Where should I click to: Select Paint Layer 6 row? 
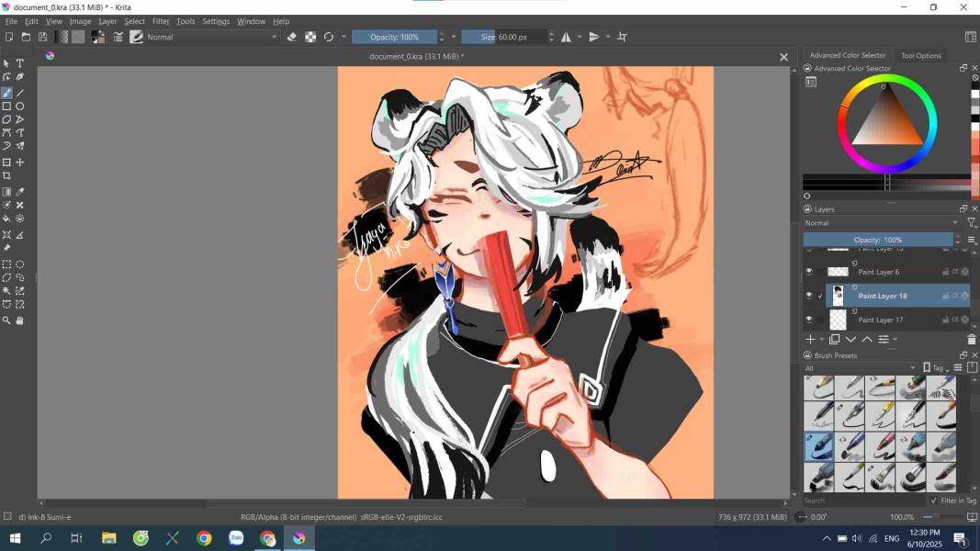(x=899, y=272)
